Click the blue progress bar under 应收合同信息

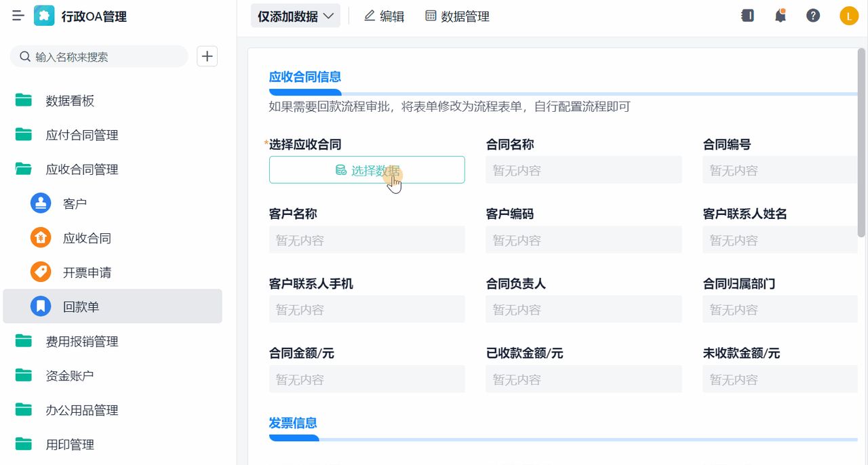(x=305, y=92)
